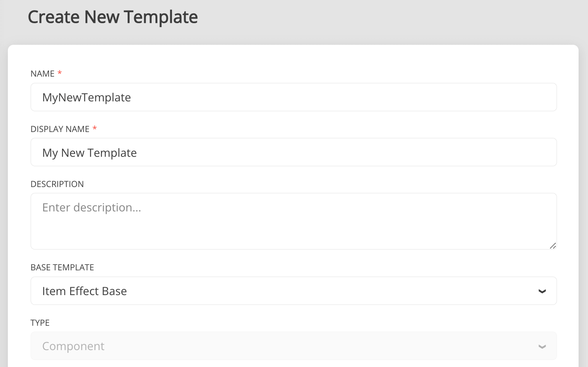
Task: Click the DISPLAY NAME field label
Action: tap(60, 129)
